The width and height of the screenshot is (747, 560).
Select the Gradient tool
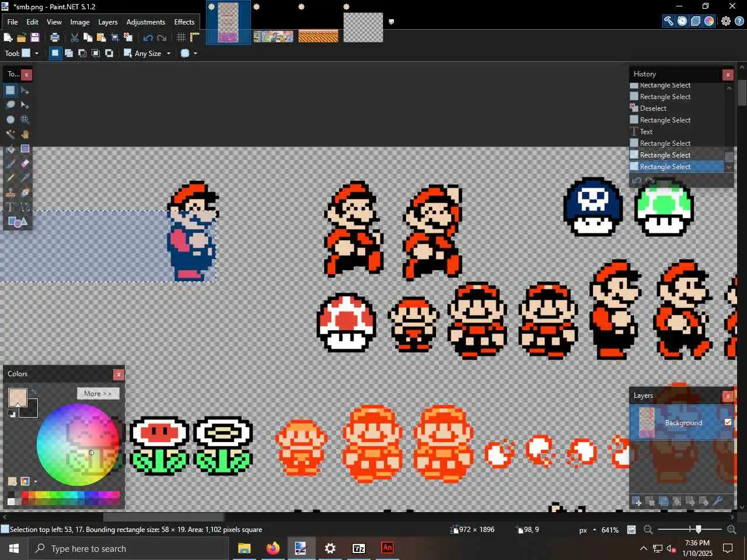tap(25, 149)
